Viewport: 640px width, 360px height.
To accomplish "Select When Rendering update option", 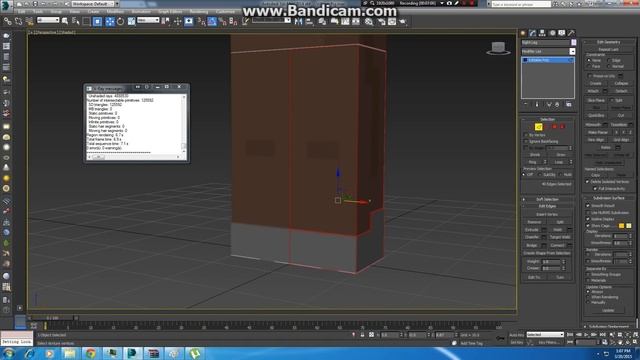I will click(x=588, y=297).
